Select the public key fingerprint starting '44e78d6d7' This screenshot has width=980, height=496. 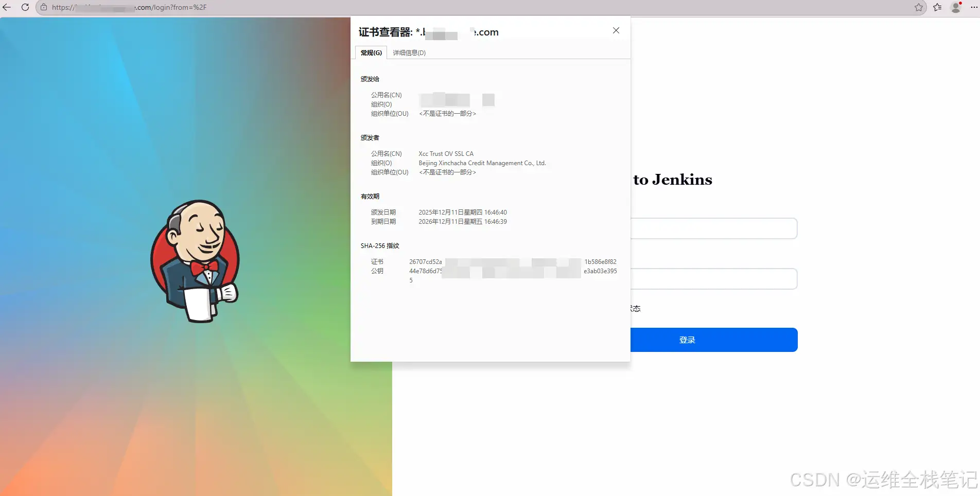(513, 271)
